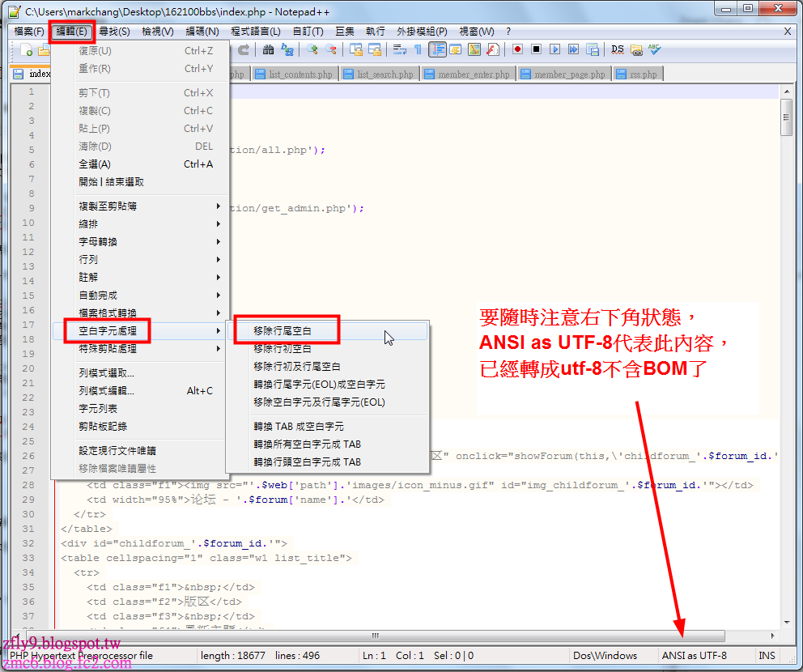Choose 開始 | 結束選取 menu entry

pyautogui.click(x=140, y=182)
